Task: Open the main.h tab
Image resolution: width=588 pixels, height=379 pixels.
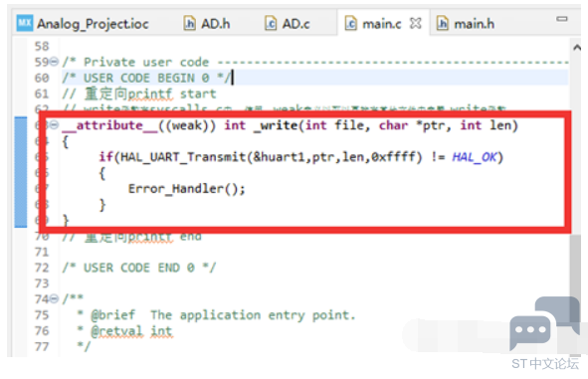Action: click(466, 24)
